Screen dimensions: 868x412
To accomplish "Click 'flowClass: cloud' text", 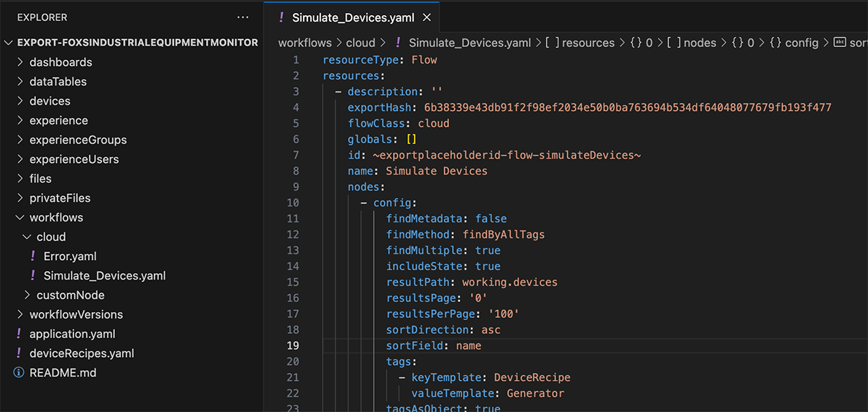I will pos(399,123).
